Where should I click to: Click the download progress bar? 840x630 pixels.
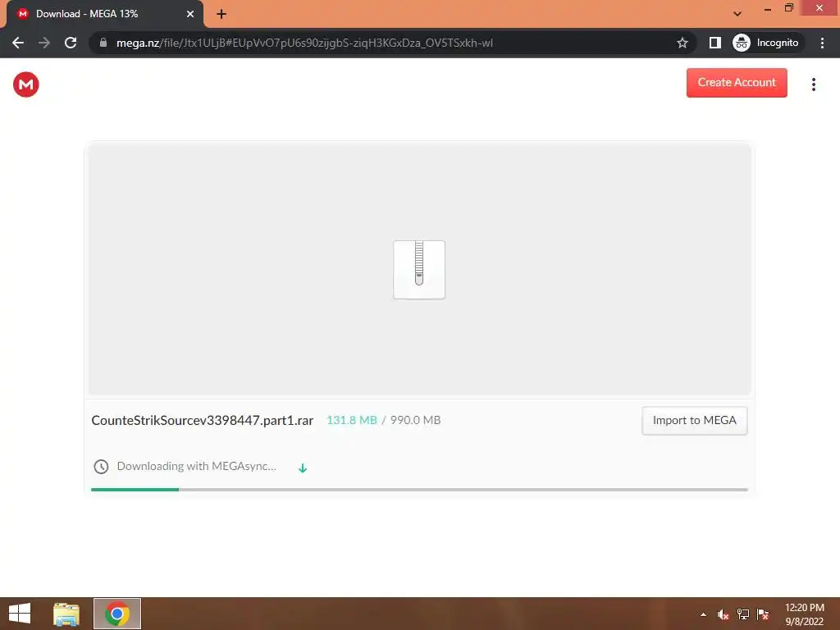(419, 489)
